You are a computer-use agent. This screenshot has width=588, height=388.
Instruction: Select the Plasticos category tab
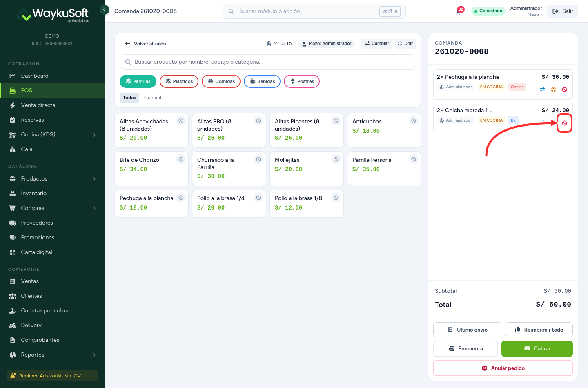179,81
